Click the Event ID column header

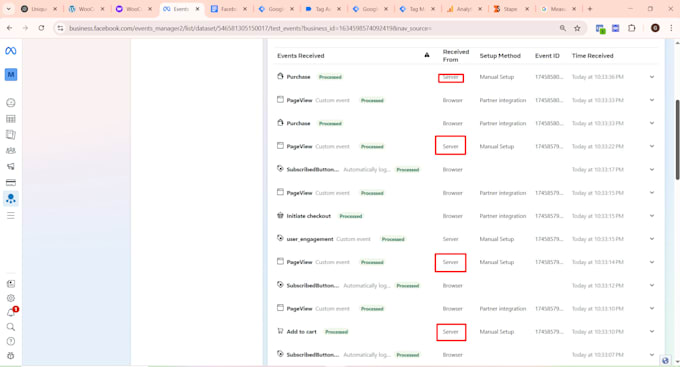547,56
